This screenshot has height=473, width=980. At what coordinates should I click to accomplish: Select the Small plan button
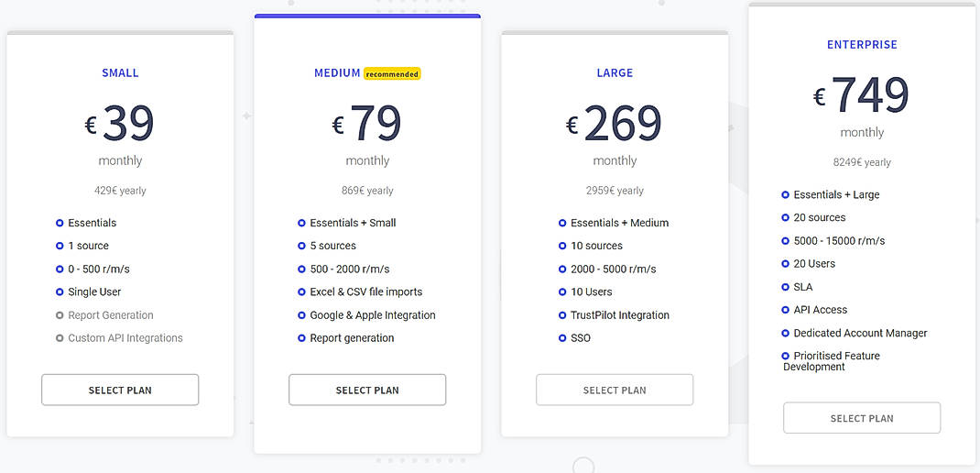pos(120,390)
